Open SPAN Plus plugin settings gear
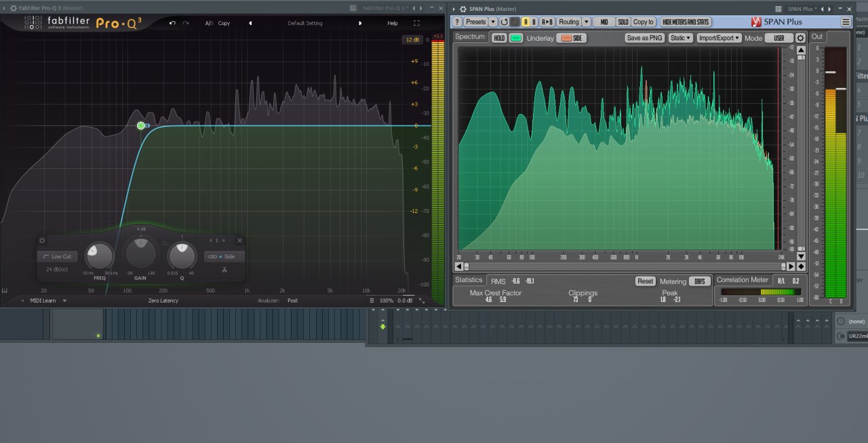The image size is (868, 443). 462,9
